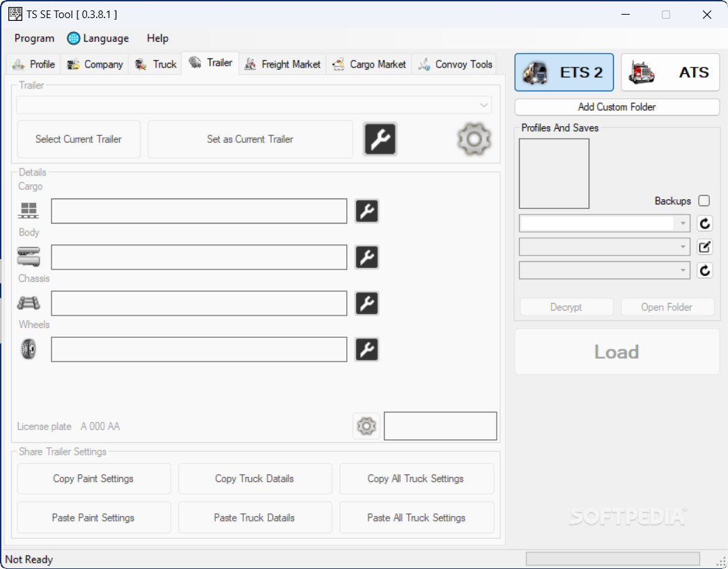Click the Wheels row wrench button

pyautogui.click(x=366, y=350)
